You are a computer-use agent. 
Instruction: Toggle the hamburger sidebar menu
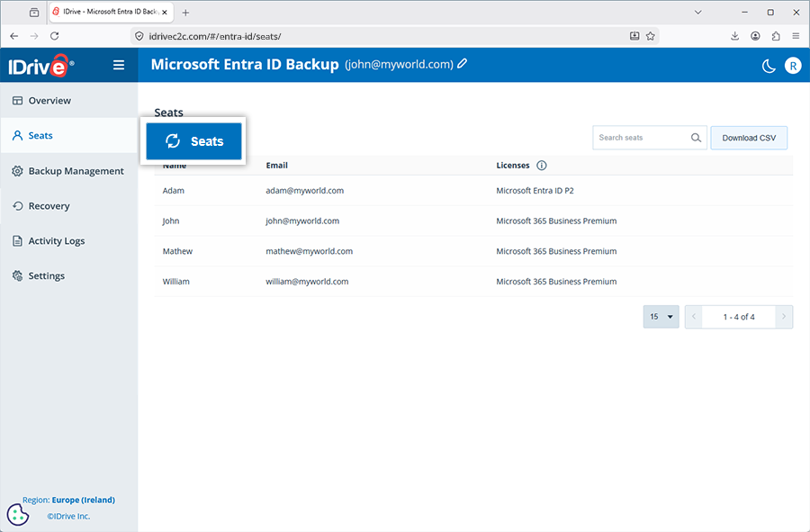pyautogui.click(x=119, y=65)
